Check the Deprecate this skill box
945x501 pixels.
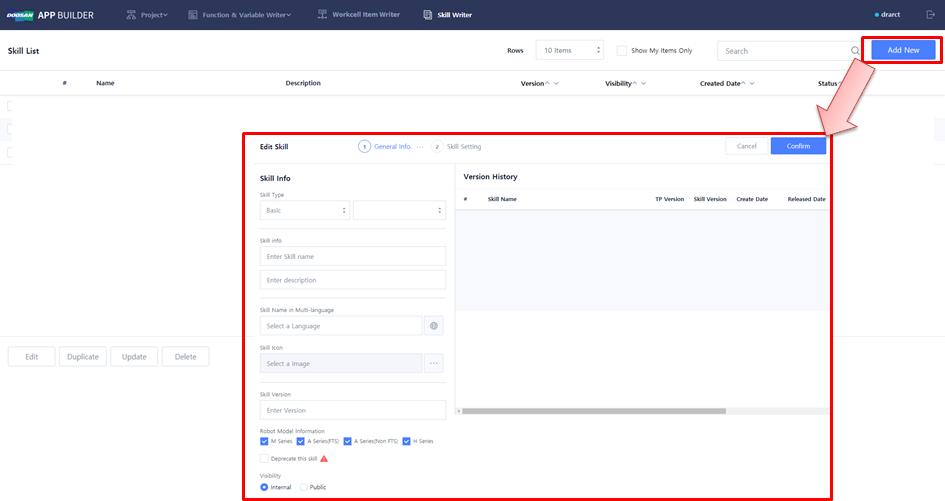coord(264,458)
